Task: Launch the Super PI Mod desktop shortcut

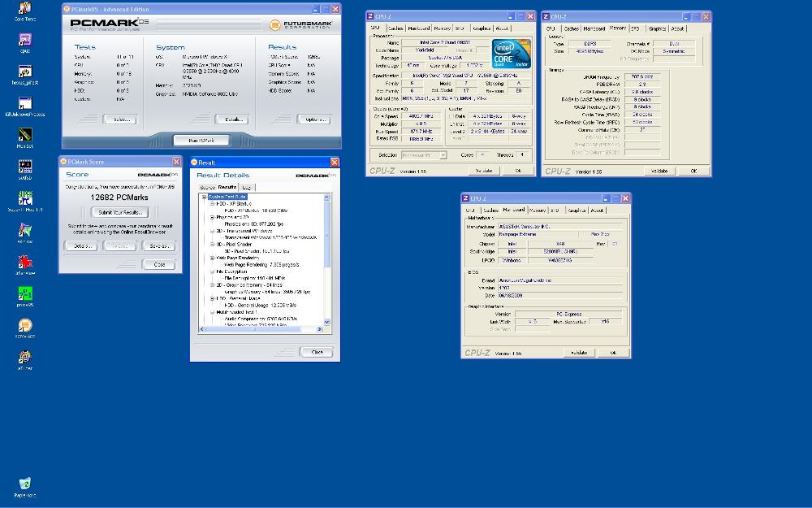Action: tap(25, 198)
